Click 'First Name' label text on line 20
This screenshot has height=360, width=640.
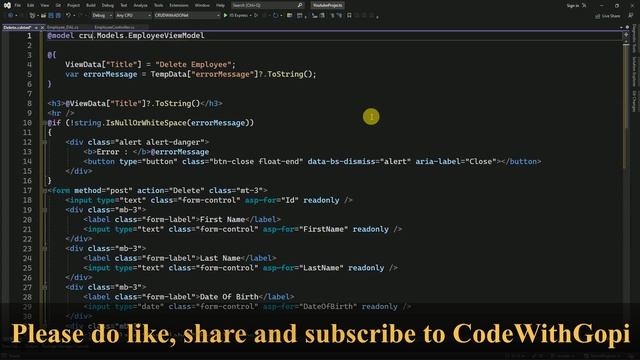[222, 220]
